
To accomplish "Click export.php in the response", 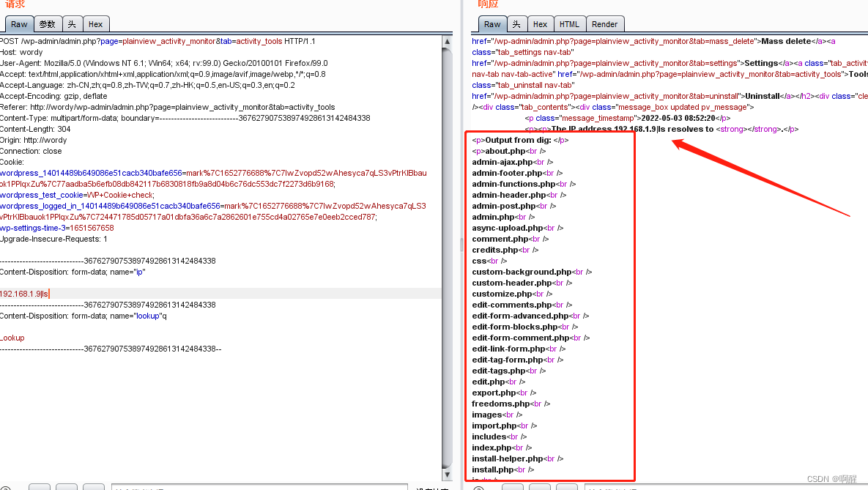I will 494,393.
